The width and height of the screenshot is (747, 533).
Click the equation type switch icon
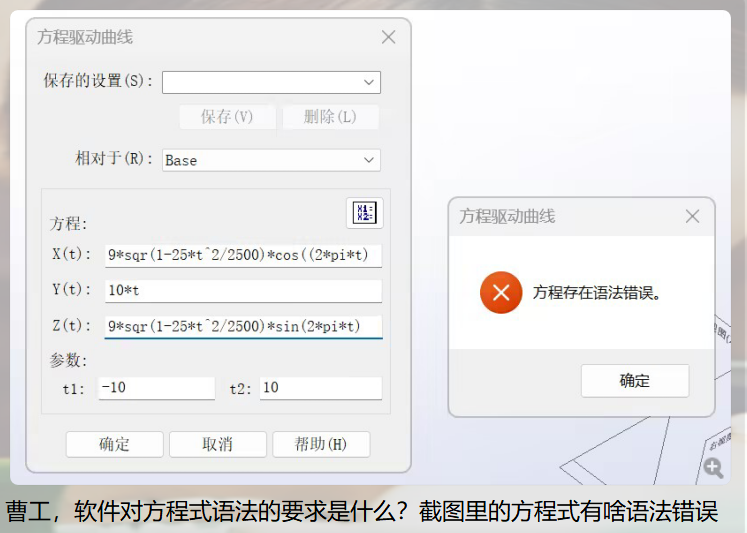click(x=364, y=213)
